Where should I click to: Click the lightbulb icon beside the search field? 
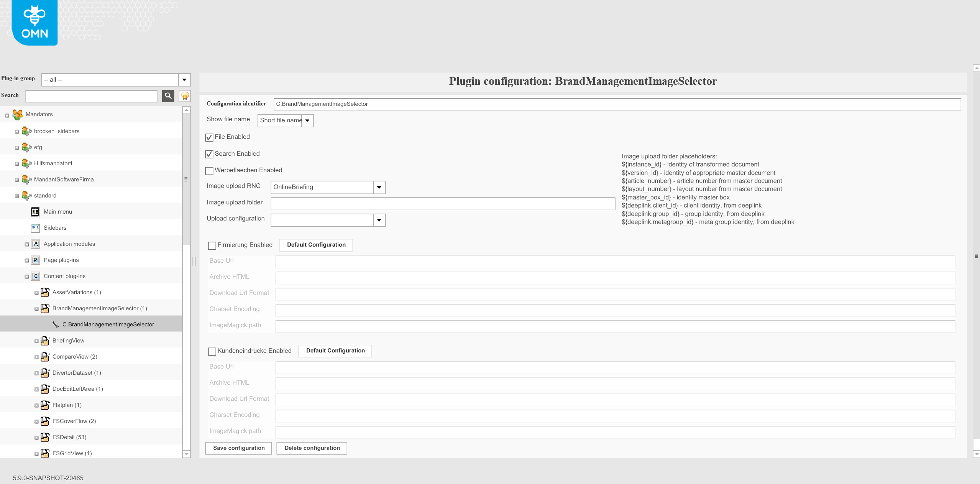click(x=185, y=96)
